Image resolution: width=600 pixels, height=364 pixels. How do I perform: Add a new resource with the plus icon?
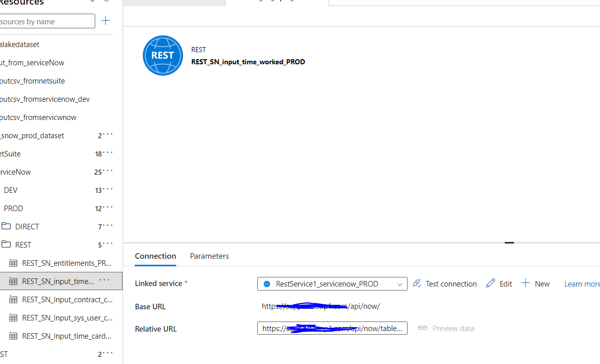[x=106, y=21]
